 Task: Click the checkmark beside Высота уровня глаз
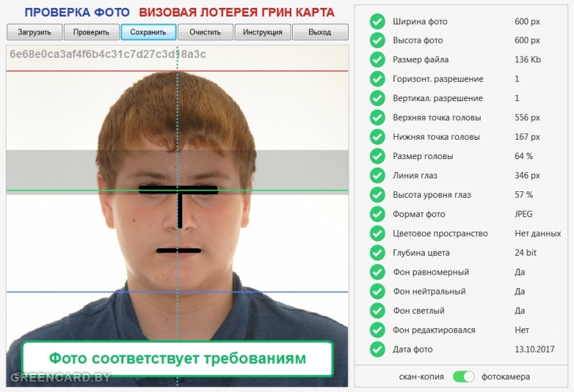pos(377,195)
